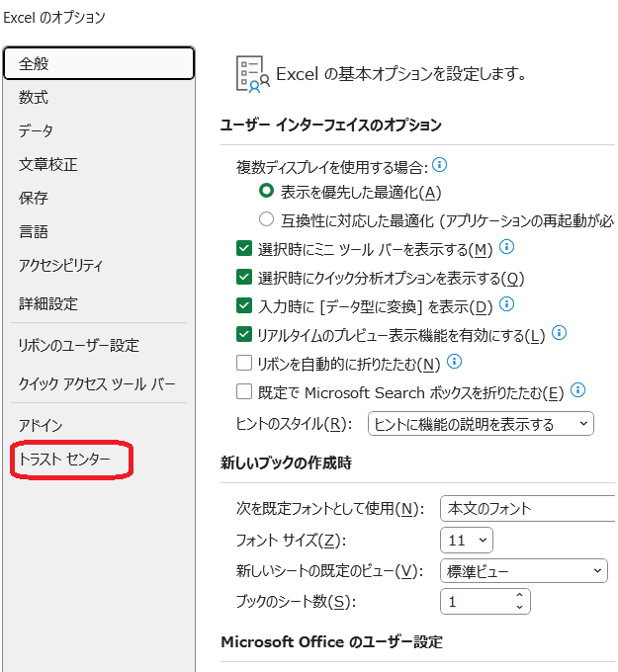The image size is (618, 672).
Task: Select 互換性に対応した最適化 radio button
Action: pos(266,219)
